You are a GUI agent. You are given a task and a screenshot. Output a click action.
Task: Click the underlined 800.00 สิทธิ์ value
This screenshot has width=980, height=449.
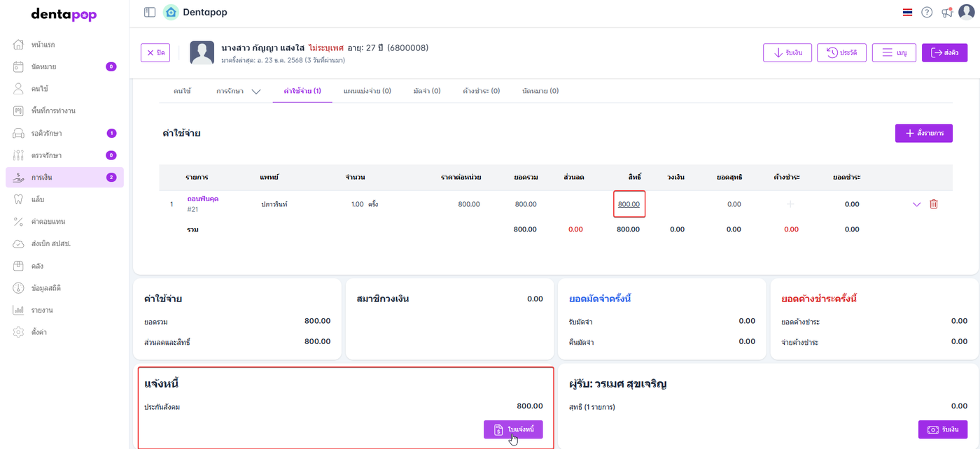pos(629,204)
